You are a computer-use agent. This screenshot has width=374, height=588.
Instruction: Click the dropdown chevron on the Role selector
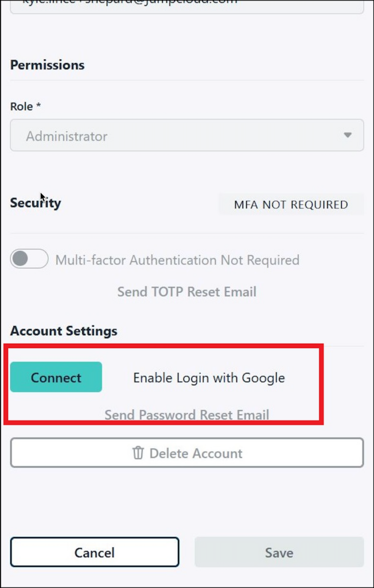point(347,136)
